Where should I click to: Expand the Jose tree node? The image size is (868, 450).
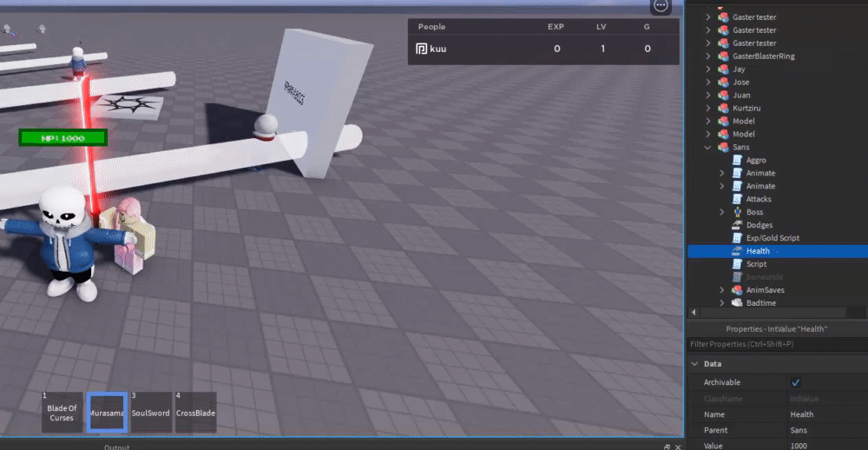708,82
